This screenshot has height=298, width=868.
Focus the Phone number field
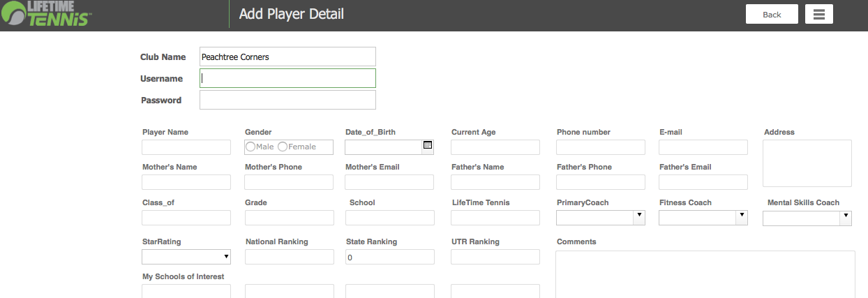[601, 147]
